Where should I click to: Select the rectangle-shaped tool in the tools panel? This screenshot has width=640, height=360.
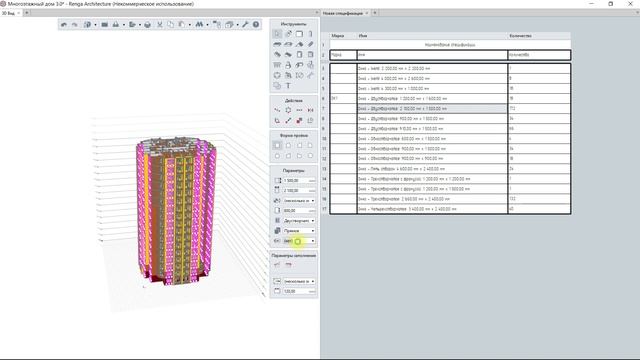299,34
